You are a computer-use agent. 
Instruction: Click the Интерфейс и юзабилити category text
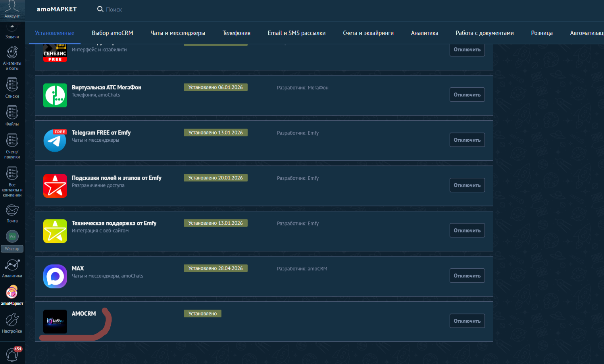tap(99, 50)
